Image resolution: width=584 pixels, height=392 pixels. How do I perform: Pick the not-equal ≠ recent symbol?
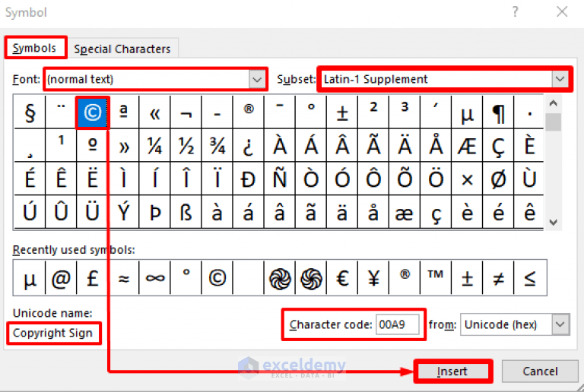498,278
